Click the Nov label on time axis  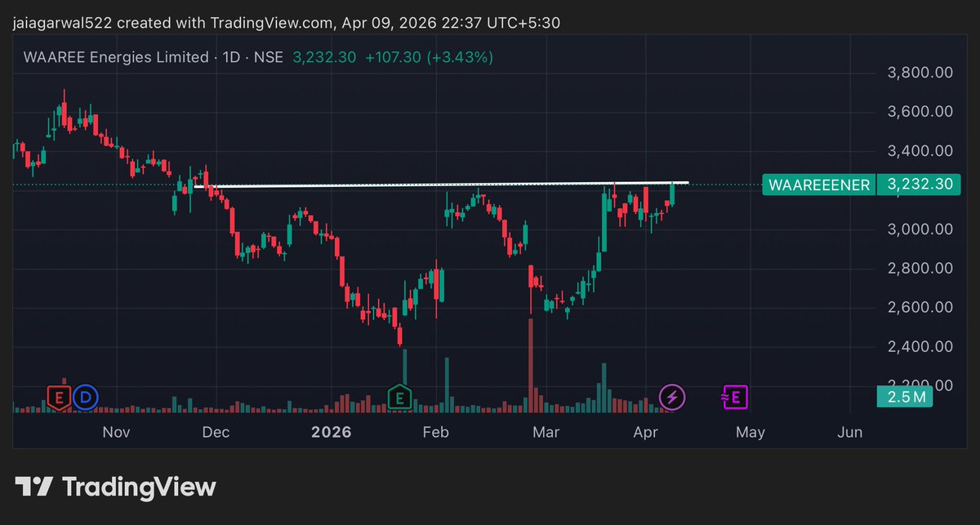(117, 432)
